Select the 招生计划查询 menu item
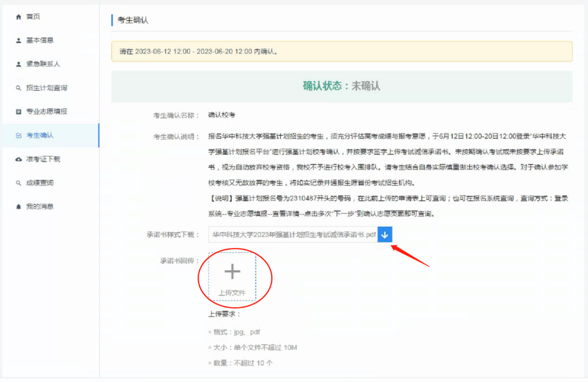The height and width of the screenshot is (382, 588). 46,88
